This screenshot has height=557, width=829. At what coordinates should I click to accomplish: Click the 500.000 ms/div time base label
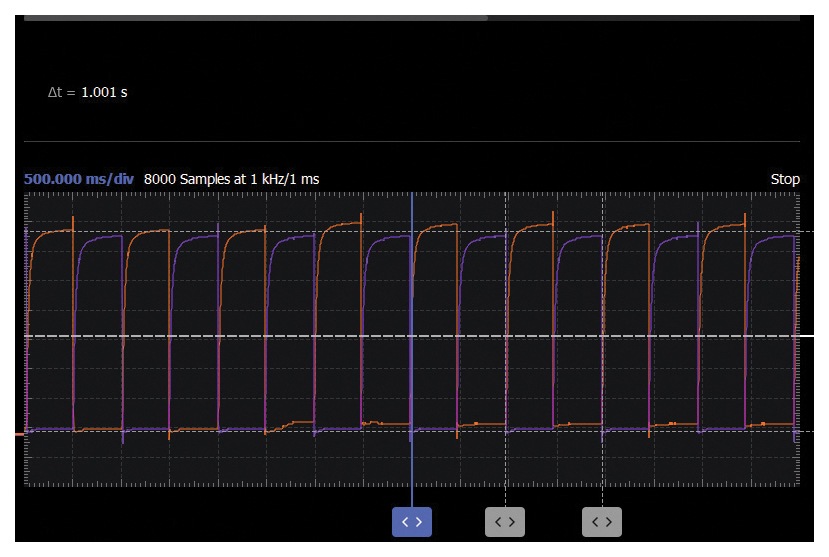coord(79,179)
